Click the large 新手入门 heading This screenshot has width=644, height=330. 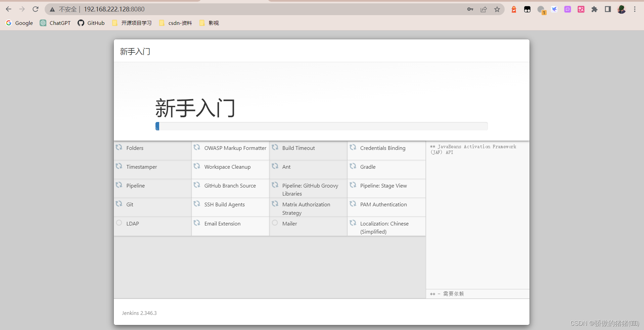tap(195, 108)
